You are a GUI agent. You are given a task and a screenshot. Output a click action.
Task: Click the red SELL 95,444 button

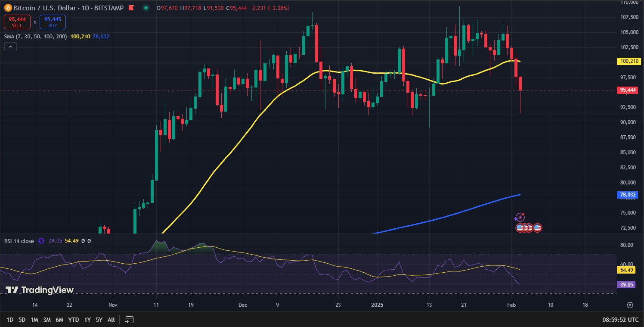pos(17,22)
